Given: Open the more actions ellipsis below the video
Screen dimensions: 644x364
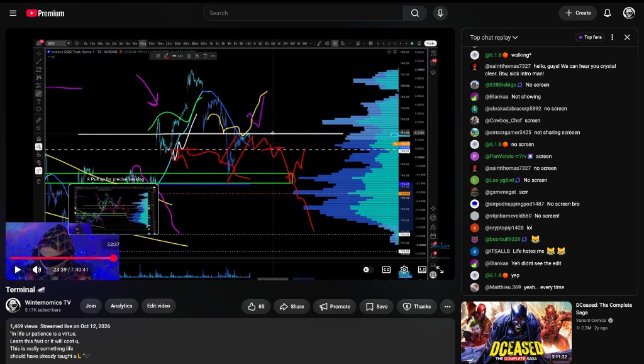Looking at the screenshot, I should click(x=447, y=307).
